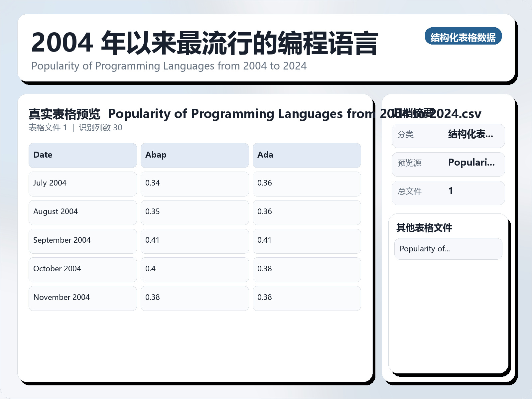Click the 结构化表格数据 badge
This screenshot has height=399, width=532.
(464, 37)
